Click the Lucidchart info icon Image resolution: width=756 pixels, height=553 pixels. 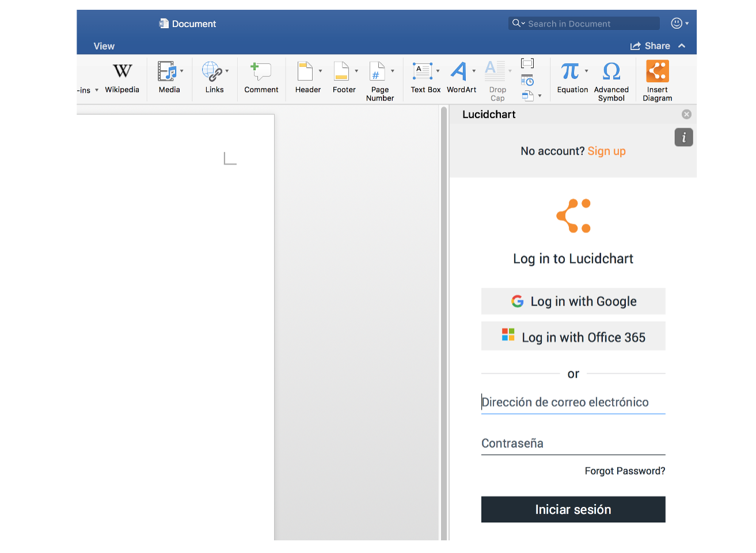pos(684,138)
